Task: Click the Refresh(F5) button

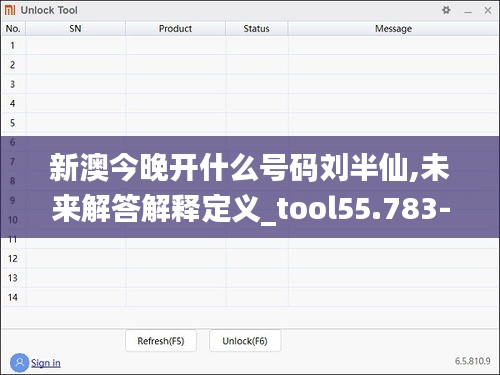Action: [x=161, y=341]
